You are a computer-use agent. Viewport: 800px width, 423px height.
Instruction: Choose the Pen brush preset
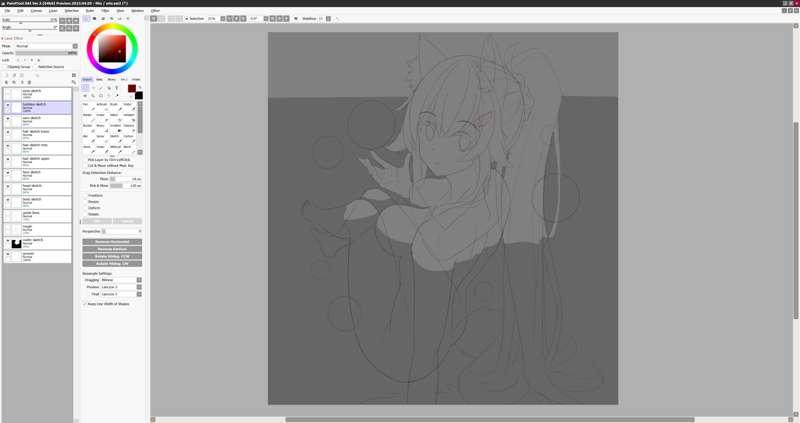[x=88, y=107]
